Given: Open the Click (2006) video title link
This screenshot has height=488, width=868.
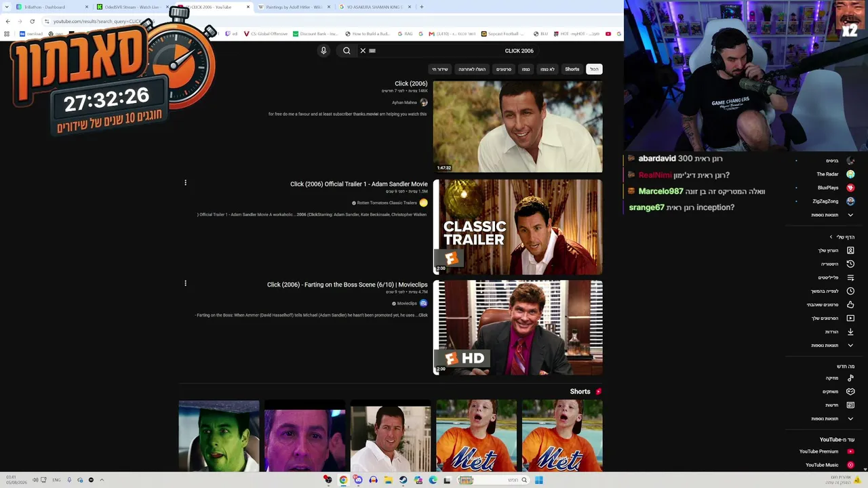Looking at the screenshot, I should [411, 84].
